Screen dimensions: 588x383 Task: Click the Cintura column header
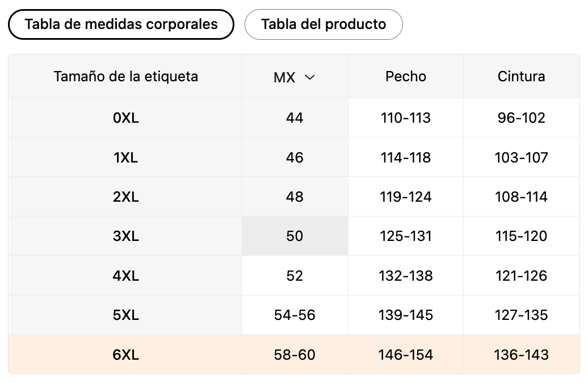click(x=521, y=76)
